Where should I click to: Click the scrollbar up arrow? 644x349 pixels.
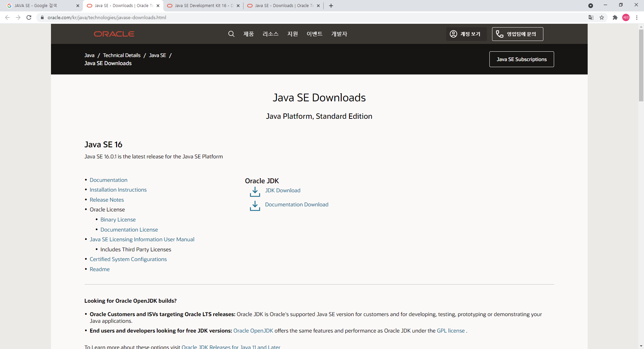[641, 27]
